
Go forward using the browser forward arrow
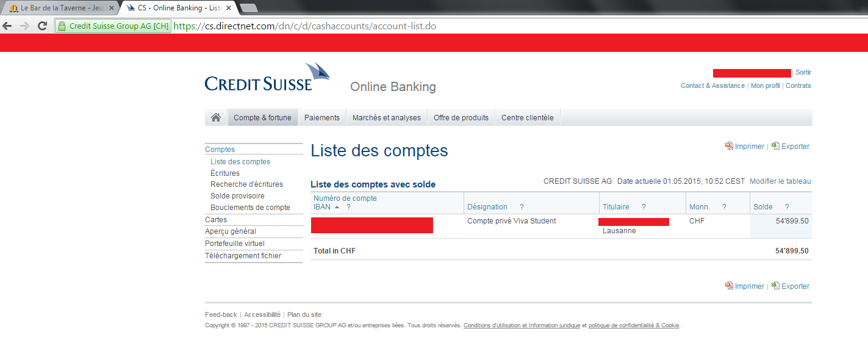click(25, 26)
